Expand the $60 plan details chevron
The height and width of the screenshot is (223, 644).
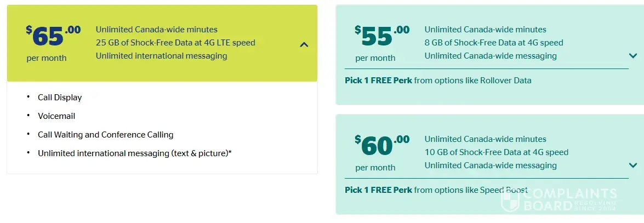point(633,165)
